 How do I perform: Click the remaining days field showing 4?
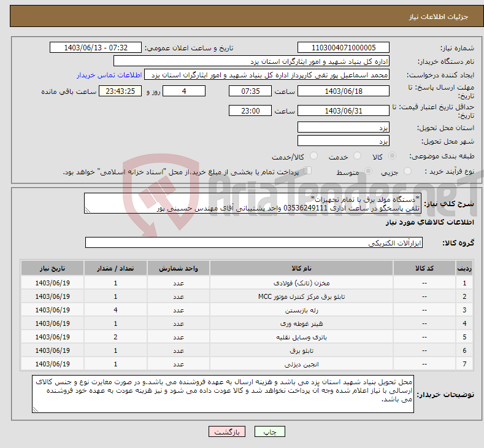pyautogui.click(x=184, y=91)
